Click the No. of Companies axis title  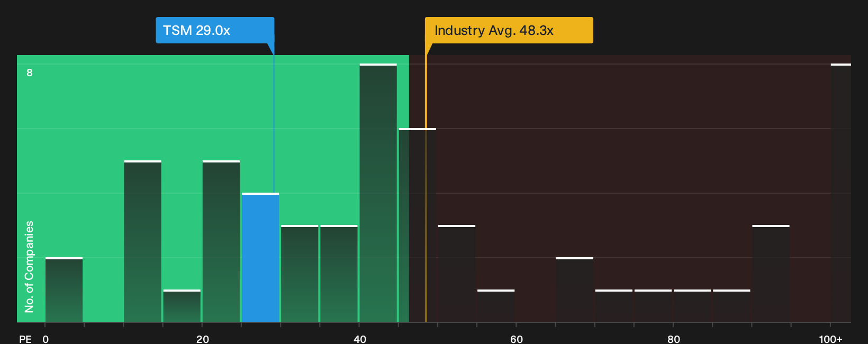[x=29, y=267]
